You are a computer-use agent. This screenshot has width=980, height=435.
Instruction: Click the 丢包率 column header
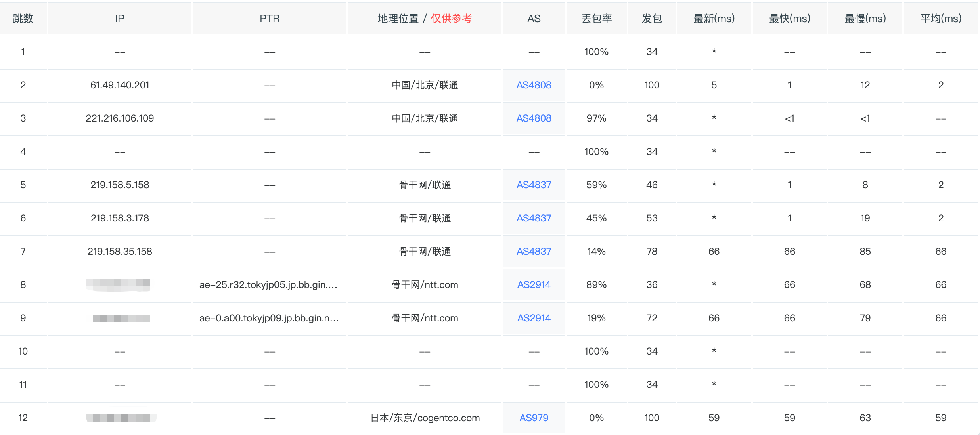point(596,19)
